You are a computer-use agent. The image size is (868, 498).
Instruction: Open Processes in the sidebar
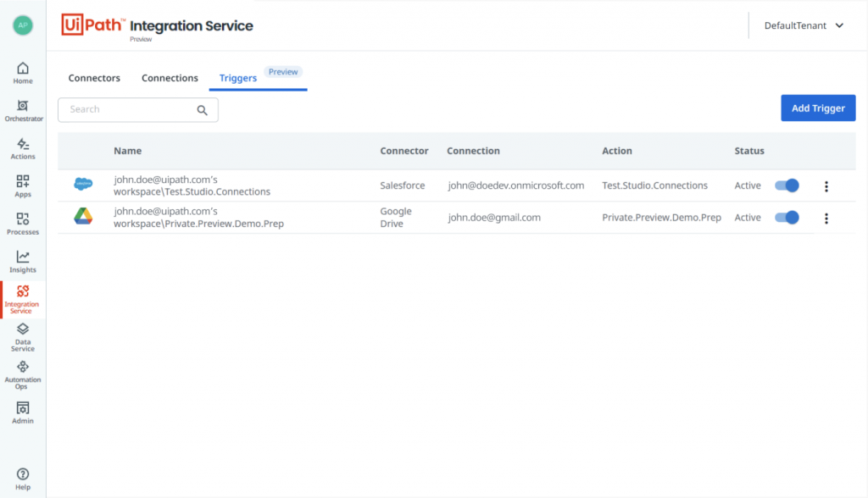(x=23, y=224)
